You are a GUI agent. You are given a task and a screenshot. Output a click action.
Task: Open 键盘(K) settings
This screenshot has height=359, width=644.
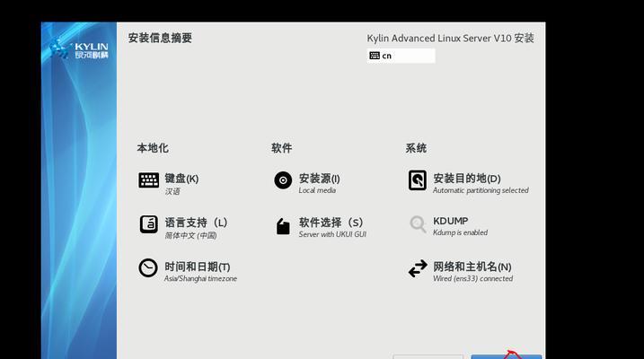pyautogui.click(x=181, y=179)
